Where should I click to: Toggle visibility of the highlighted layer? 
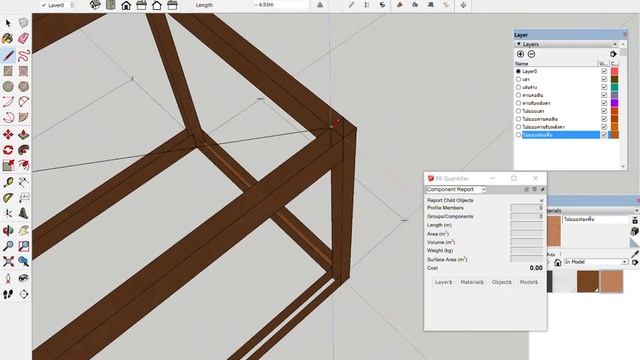[x=604, y=135]
